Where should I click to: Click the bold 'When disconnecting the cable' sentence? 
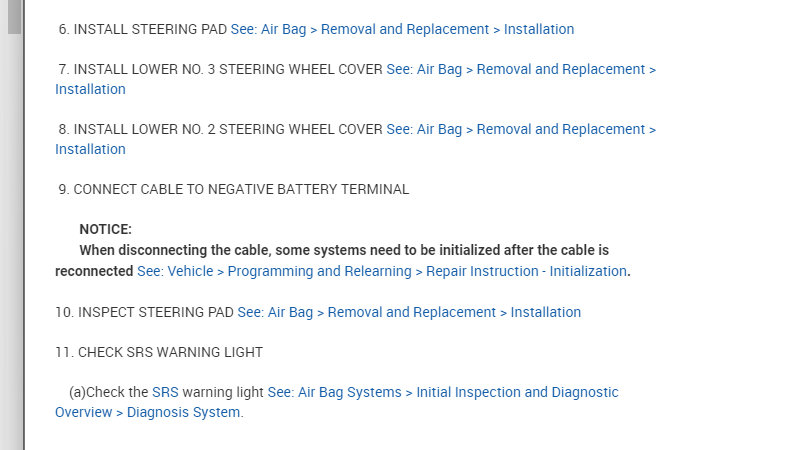344,250
